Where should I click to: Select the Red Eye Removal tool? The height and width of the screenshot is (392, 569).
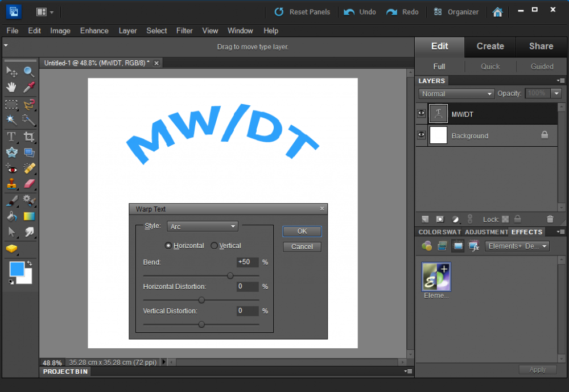coord(11,168)
